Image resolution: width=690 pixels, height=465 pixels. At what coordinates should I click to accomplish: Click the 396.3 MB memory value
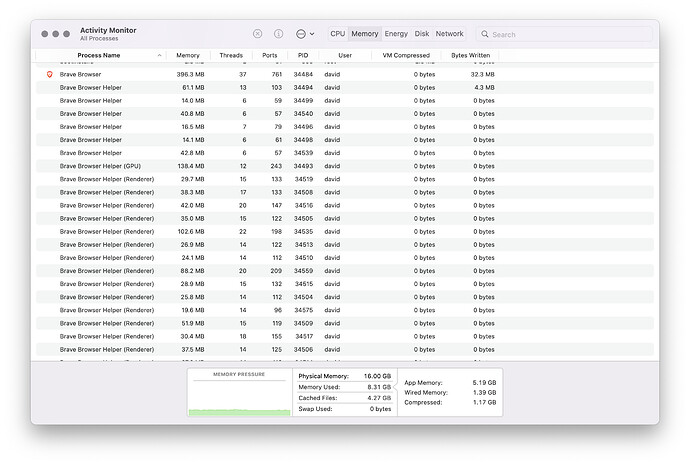pyautogui.click(x=191, y=74)
